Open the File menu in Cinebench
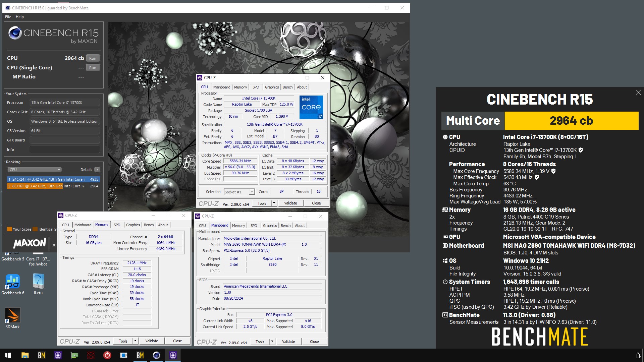 (x=8, y=17)
